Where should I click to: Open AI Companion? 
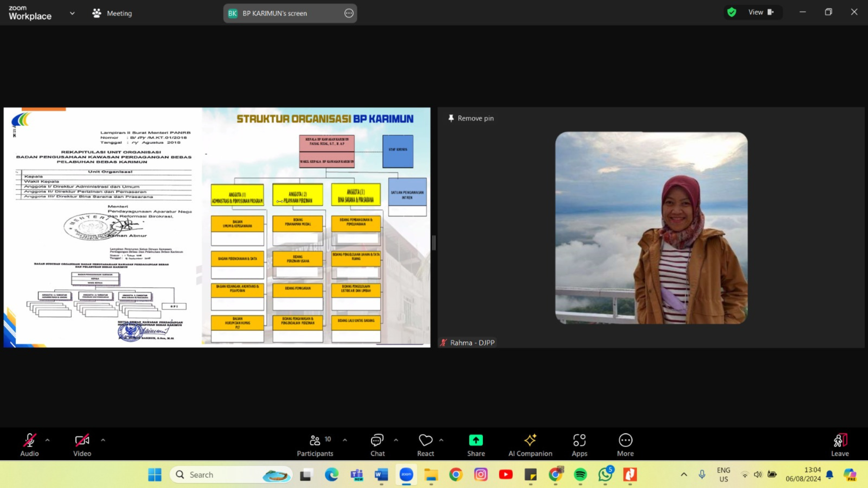coord(530,445)
